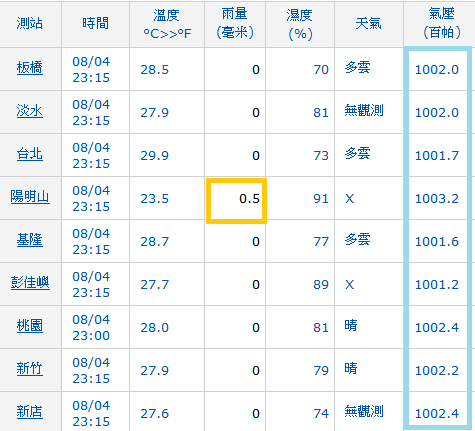Select the rainfall 0 value for 台北
The width and height of the screenshot is (475, 431).
click(256, 156)
